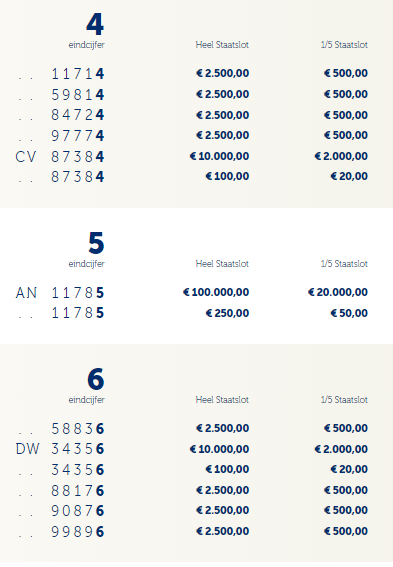Click the €20.000,00 1/5 Staatslot prize
This screenshot has height=567, width=393.
[338, 292]
